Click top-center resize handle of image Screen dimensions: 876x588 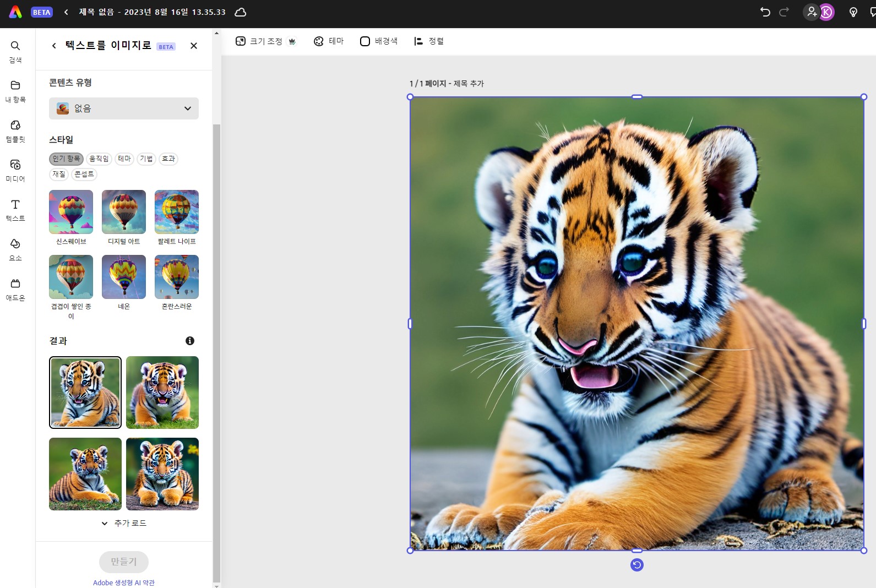coord(637,97)
